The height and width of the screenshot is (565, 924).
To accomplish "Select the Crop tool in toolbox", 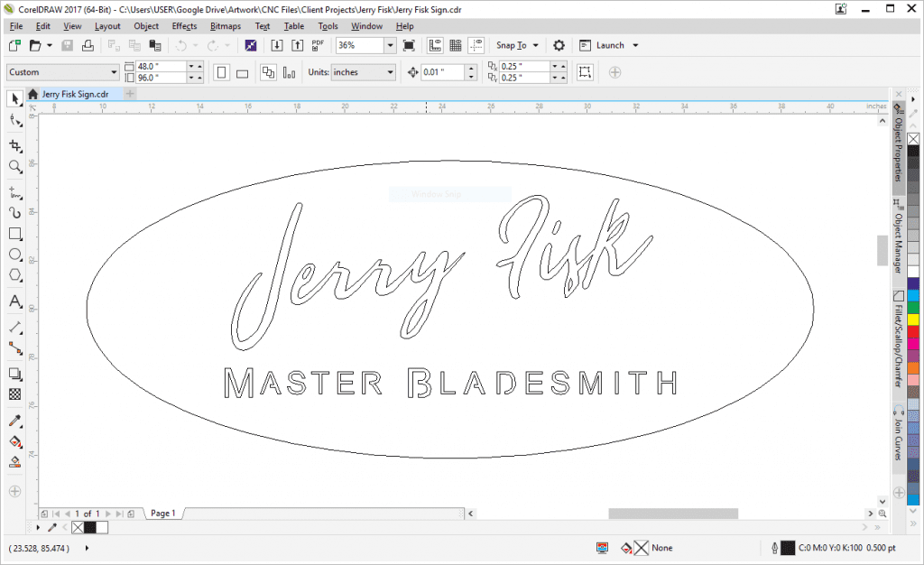I will pyautogui.click(x=14, y=145).
